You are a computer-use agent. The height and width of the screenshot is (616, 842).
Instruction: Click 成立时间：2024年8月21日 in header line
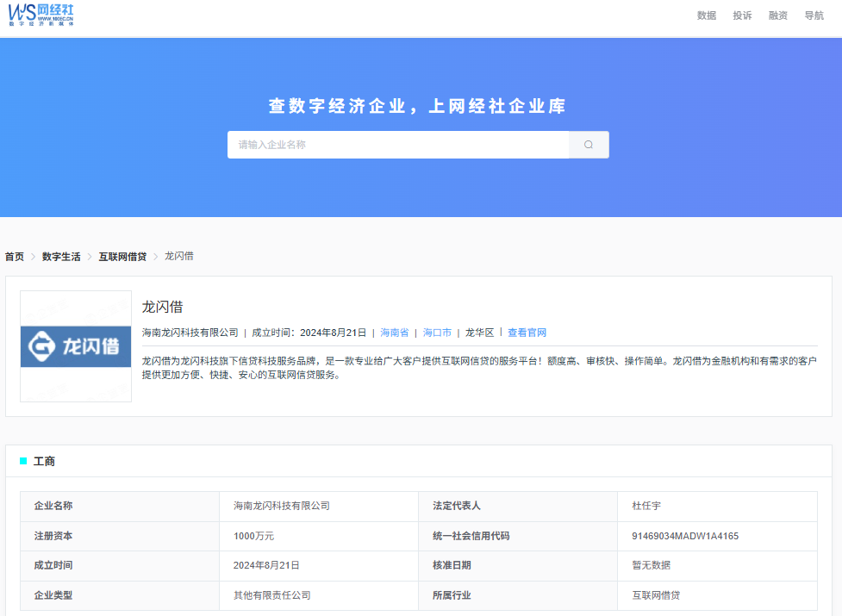(309, 333)
